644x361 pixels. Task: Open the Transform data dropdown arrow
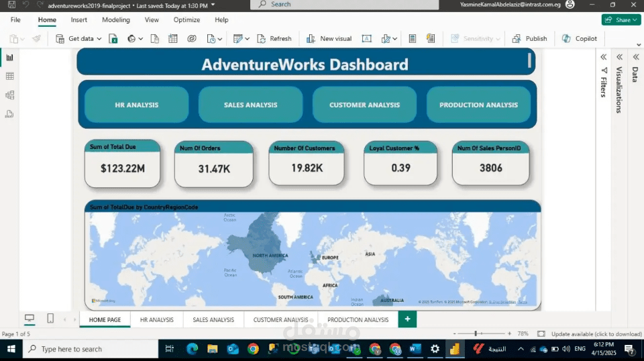coord(247,39)
